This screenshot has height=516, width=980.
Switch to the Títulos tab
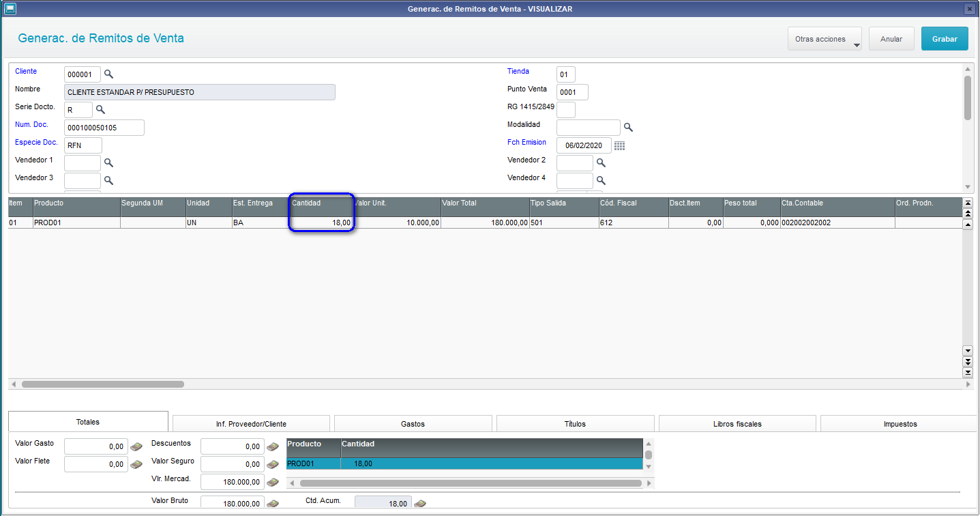pyautogui.click(x=575, y=424)
